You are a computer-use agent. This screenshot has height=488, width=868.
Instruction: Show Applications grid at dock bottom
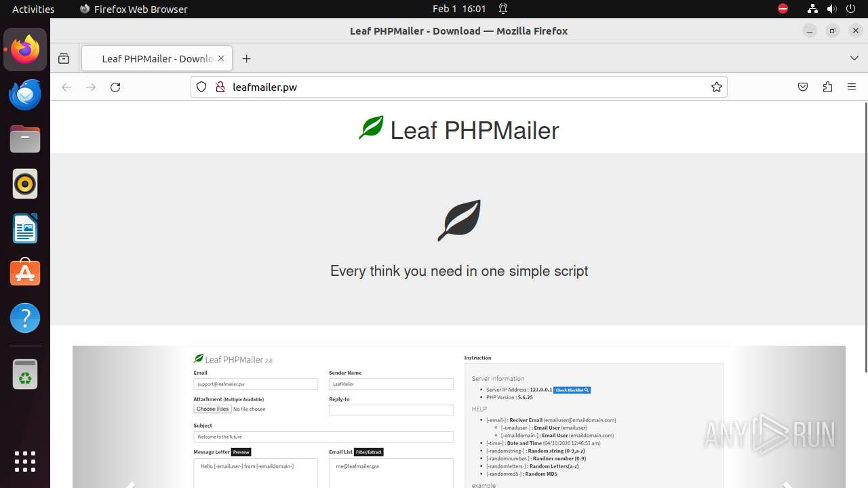(x=25, y=462)
